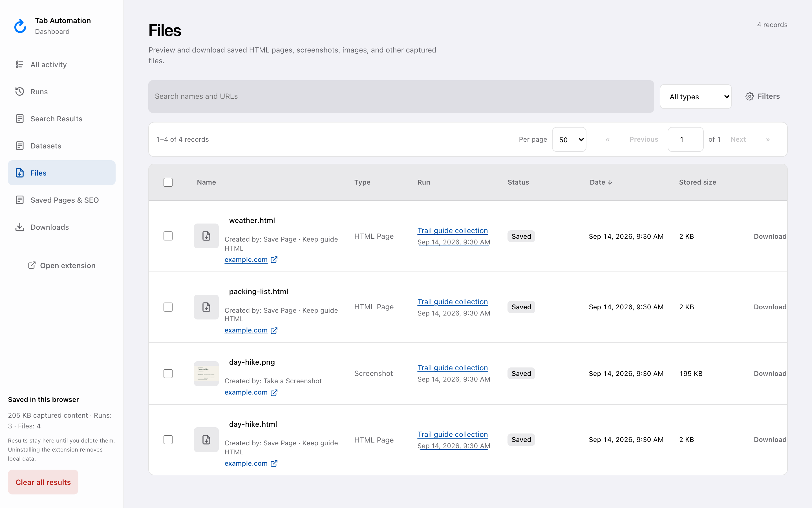The image size is (812, 508).
Task: Check the packing-list.html row checkbox
Action: [x=168, y=307]
